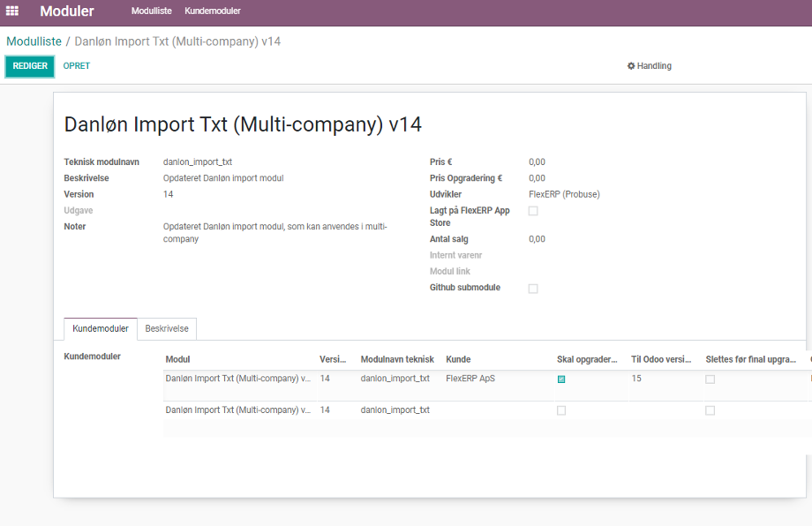Screen dimensions: 812x526
Task: Toggle Skal opgraderes checkbox in second row
Action: tap(561, 410)
